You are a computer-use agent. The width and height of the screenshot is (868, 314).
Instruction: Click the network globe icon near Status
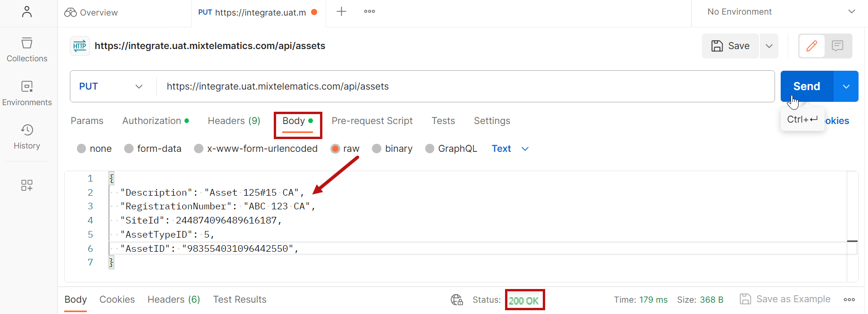tap(457, 300)
